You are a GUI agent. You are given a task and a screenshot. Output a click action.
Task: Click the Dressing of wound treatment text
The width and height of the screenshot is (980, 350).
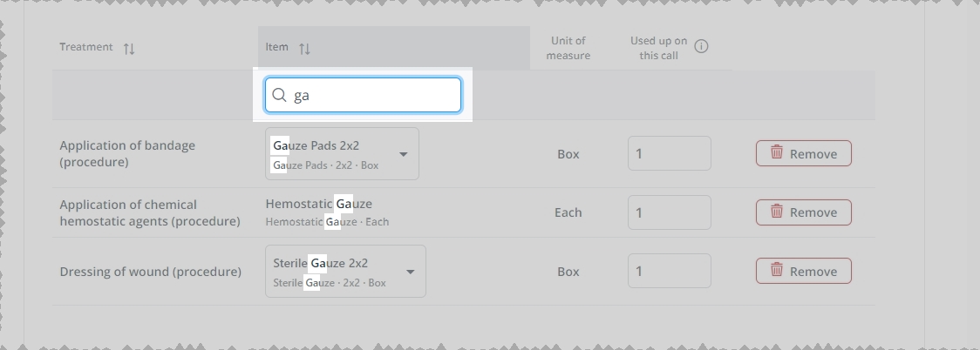pos(151,272)
